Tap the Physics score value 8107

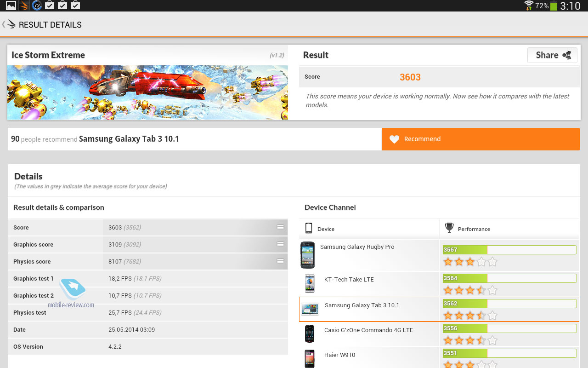tap(115, 261)
